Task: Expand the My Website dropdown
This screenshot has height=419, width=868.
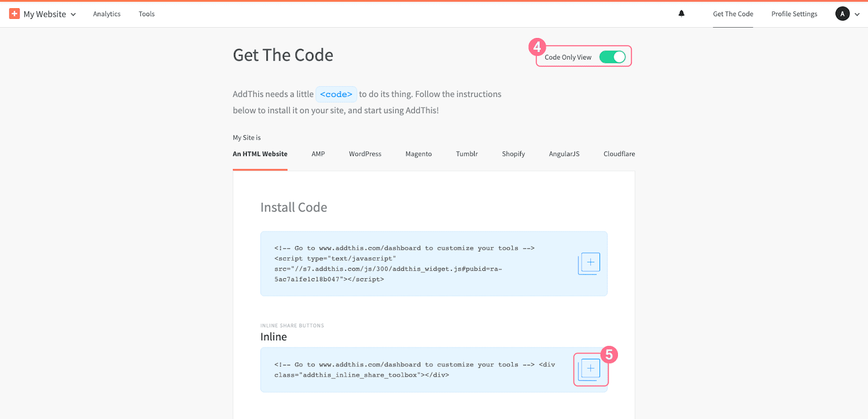Action: click(49, 14)
